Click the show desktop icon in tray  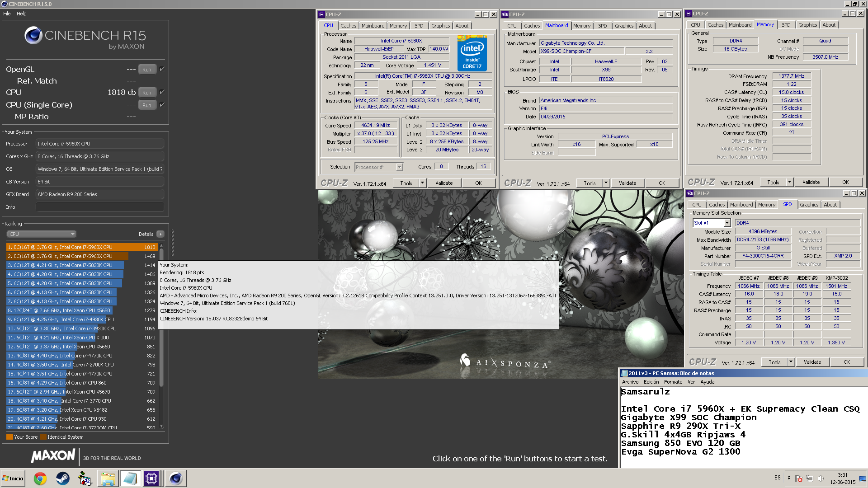(863, 479)
